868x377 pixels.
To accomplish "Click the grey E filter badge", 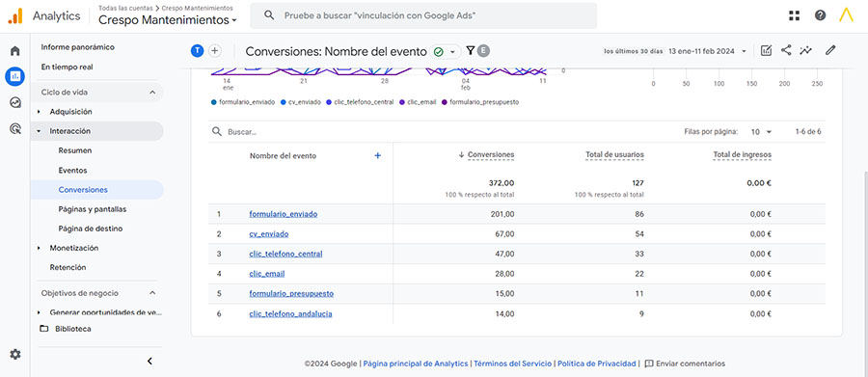I will (x=484, y=51).
